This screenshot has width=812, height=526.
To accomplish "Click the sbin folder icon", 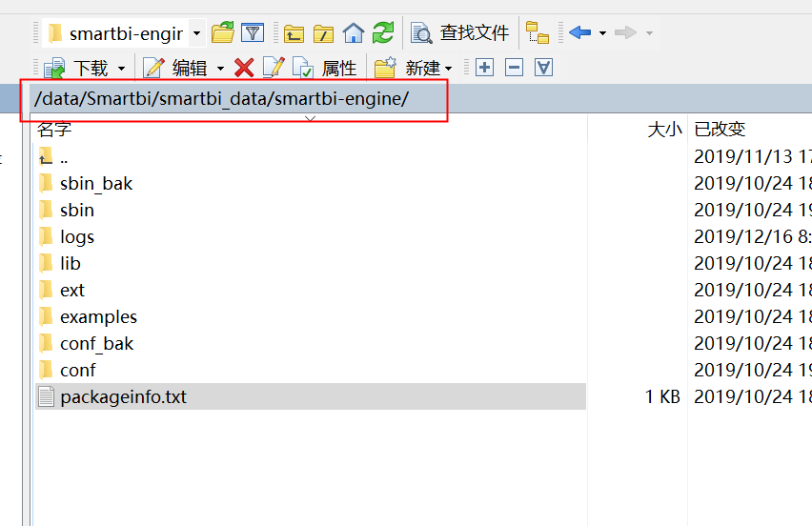I will 46,210.
